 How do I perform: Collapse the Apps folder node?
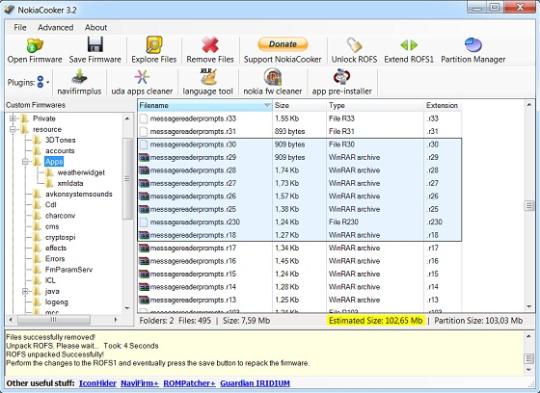[x=25, y=162]
